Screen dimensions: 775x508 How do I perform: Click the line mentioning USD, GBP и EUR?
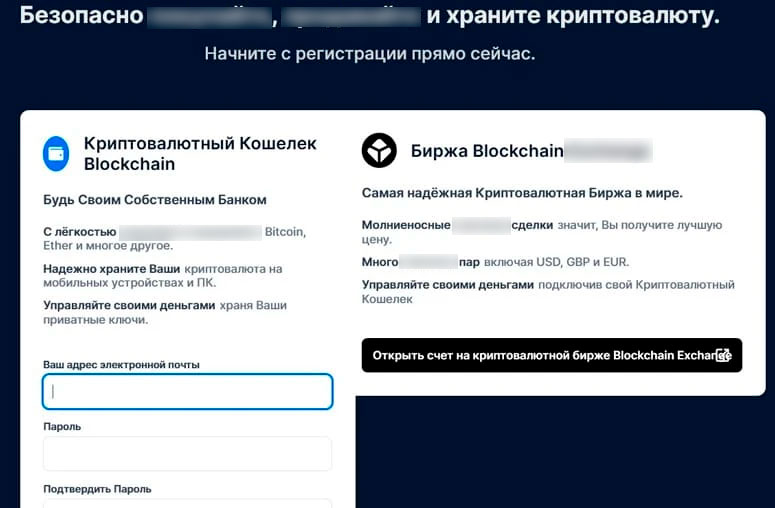point(495,262)
